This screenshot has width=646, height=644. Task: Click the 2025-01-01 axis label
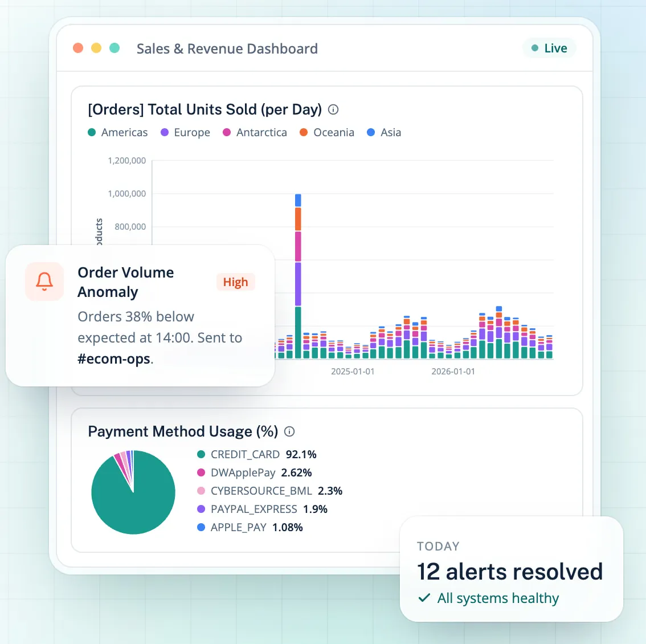click(353, 372)
